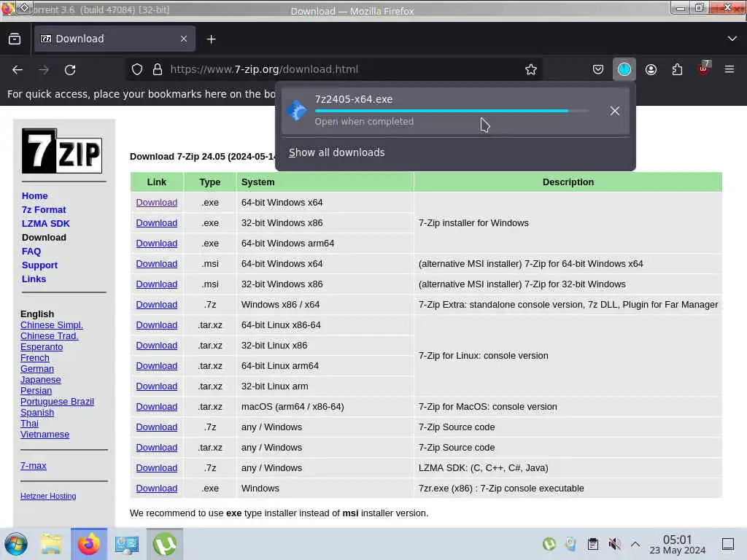
Task: Switch language to Thai
Action: [x=29, y=424]
